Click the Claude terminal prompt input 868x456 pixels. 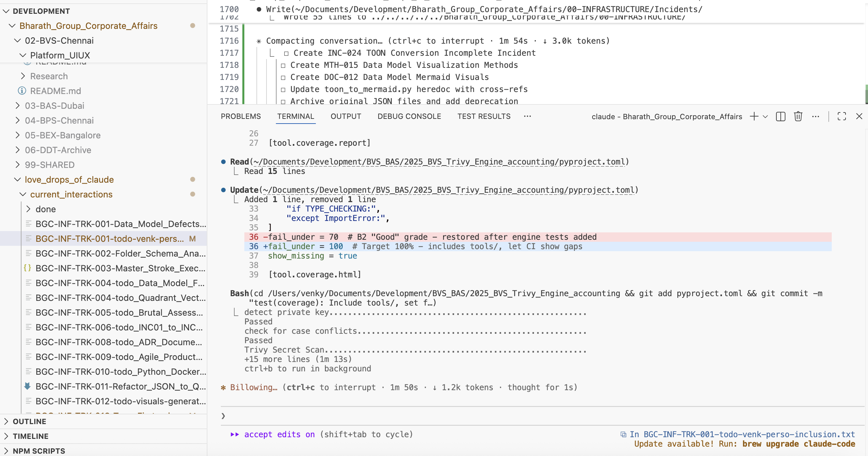pos(505,416)
